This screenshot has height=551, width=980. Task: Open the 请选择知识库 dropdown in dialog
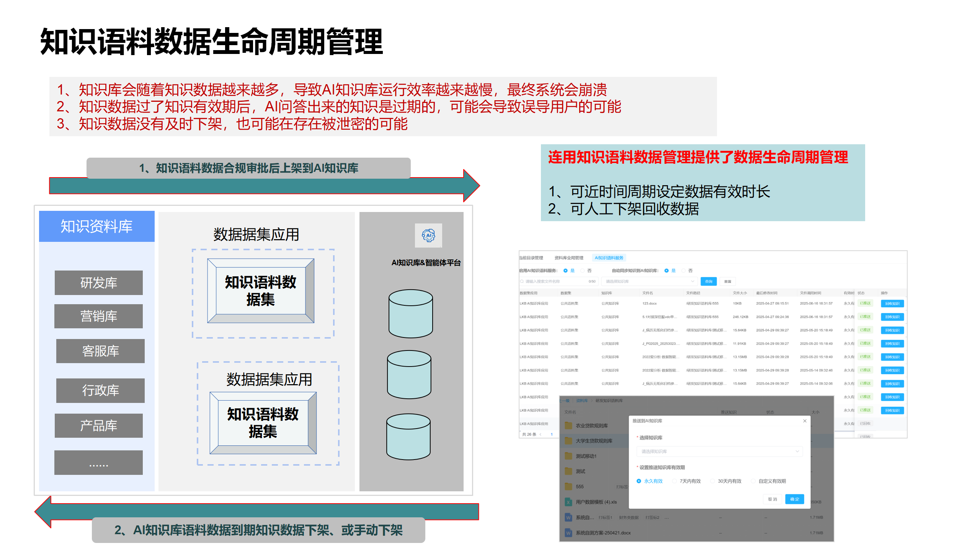[x=720, y=452]
